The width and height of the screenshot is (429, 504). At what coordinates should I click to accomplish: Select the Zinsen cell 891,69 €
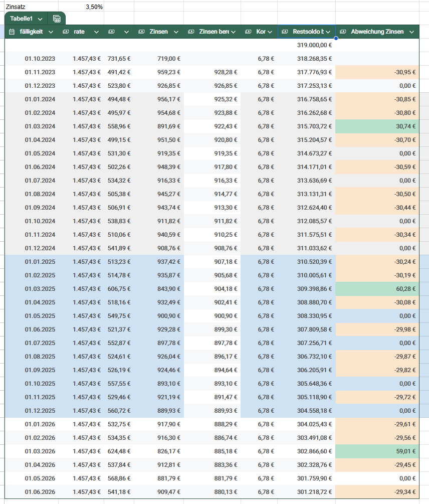click(159, 126)
